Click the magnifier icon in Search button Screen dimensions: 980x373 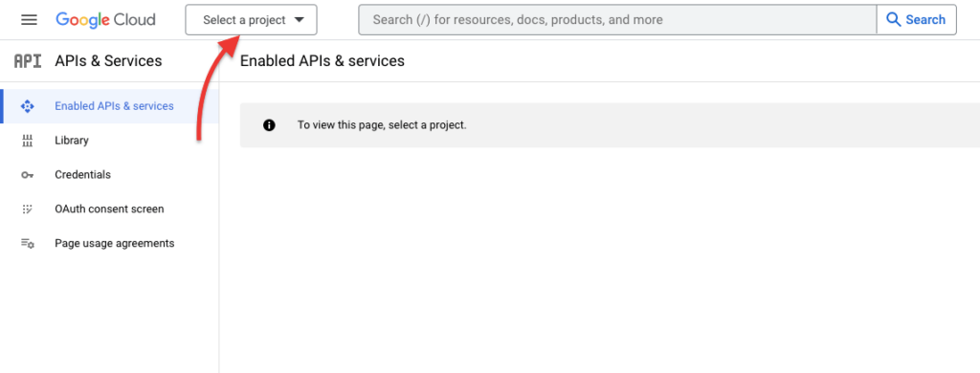pyautogui.click(x=894, y=20)
